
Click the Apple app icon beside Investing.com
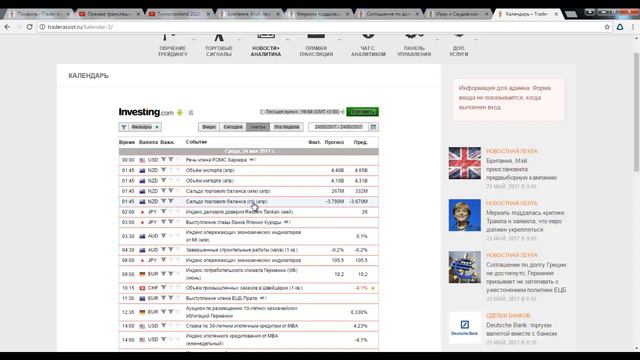click(191, 112)
